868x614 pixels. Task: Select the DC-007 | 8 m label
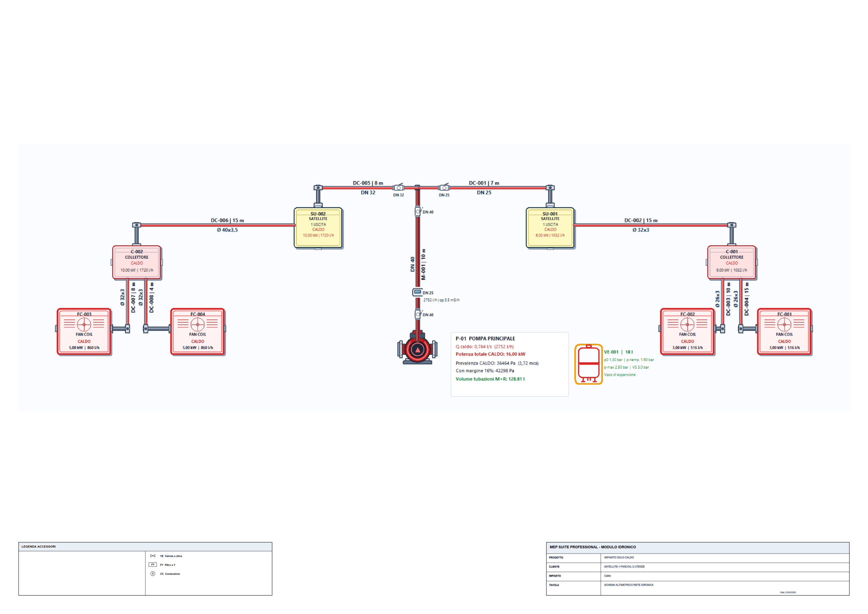[133, 298]
